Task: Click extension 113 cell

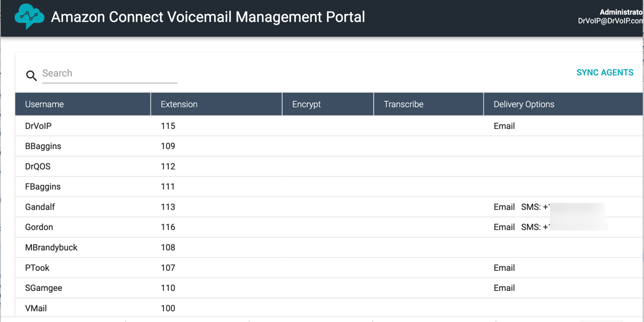Action: 168,207
